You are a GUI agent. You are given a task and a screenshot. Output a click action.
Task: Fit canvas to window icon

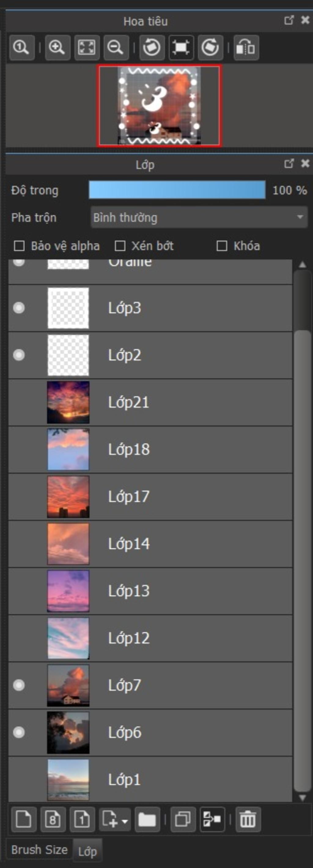[87, 47]
